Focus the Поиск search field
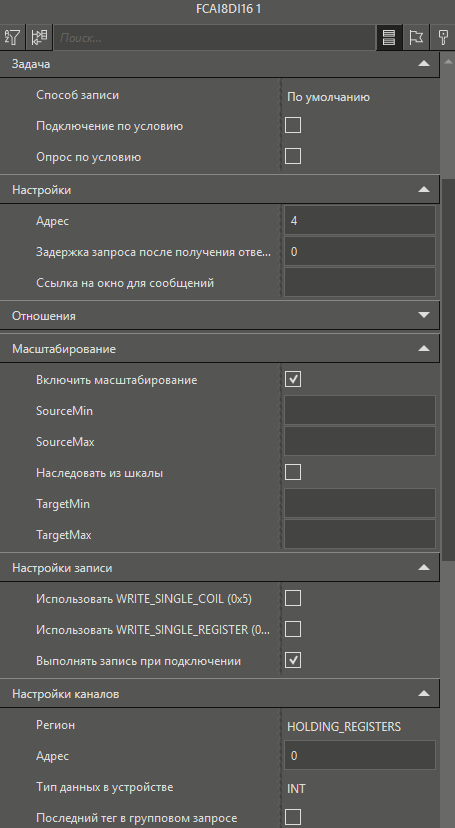Screen dimensions: 455x828 click(x=214, y=37)
